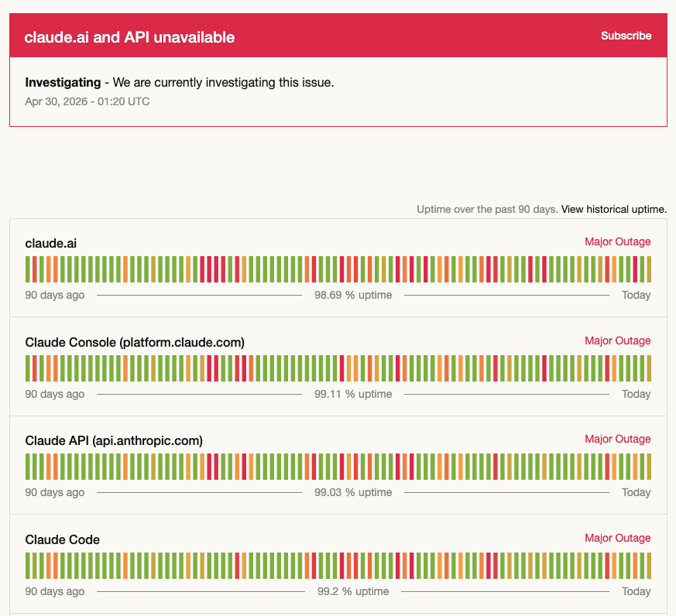Click today's last bar in Claude Code chart
This screenshot has height=616, width=676.
point(649,566)
